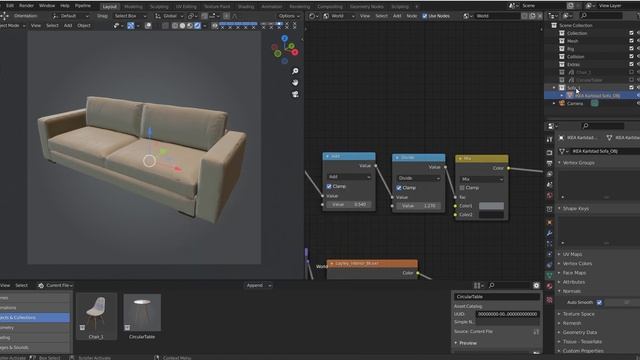Viewport: 640px width, 360px height.
Task: Open Texture properties tab icon
Action: (x=549, y=300)
